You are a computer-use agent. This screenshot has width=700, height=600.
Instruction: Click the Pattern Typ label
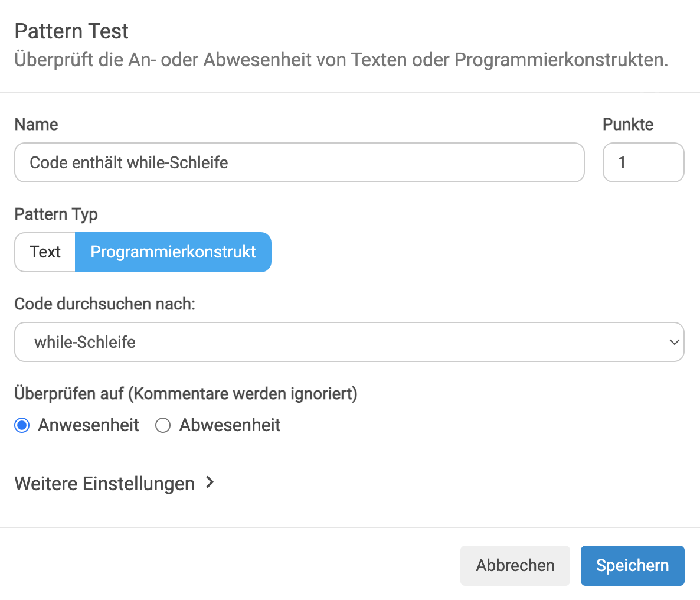click(56, 215)
